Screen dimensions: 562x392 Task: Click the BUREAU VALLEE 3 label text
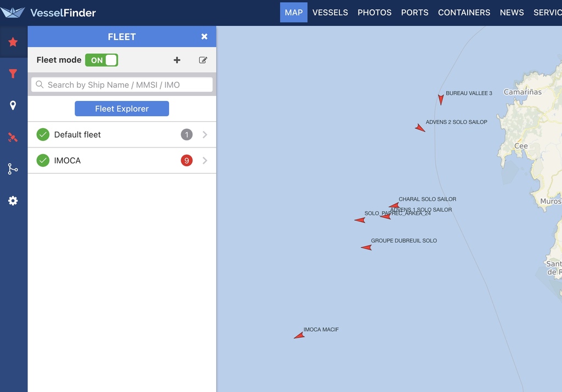[469, 93]
